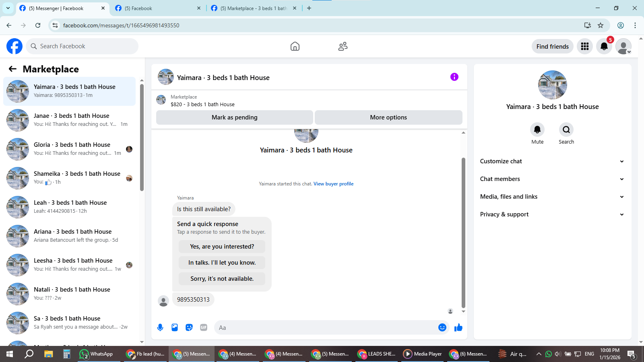The width and height of the screenshot is (644, 362).
Task: Open LEADS SHE... Chrome window in taskbar
Action: pos(377,354)
